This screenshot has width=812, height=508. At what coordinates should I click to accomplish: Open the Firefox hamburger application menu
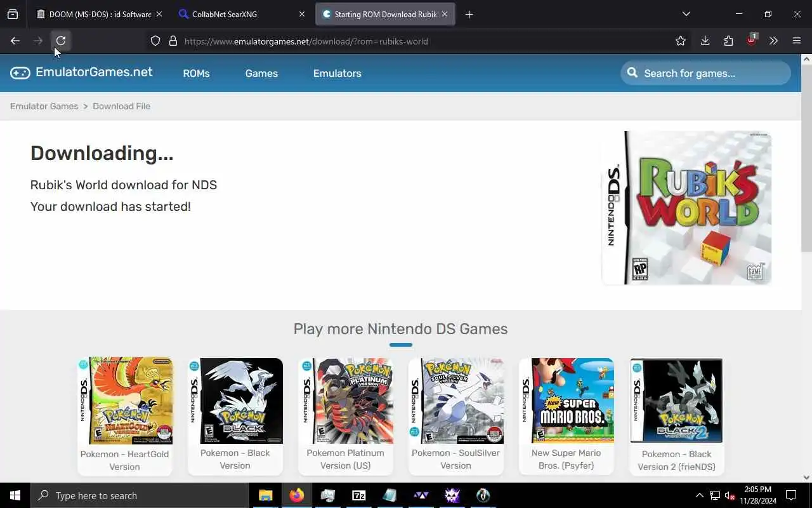(x=797, y=41)
